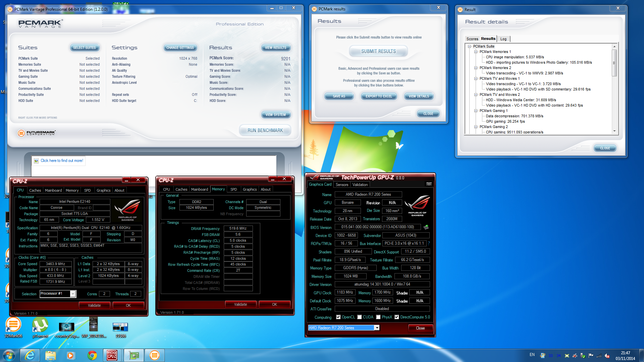This screenshot has width=644, height=362.
Task: Click the VIEW DETAILS button
Action: [419, 97]
